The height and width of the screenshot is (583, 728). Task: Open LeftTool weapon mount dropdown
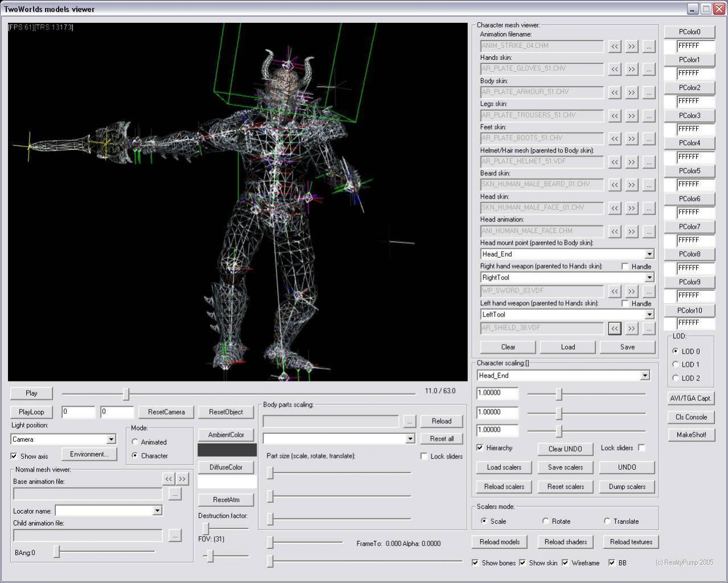click(x=649, y=314)
